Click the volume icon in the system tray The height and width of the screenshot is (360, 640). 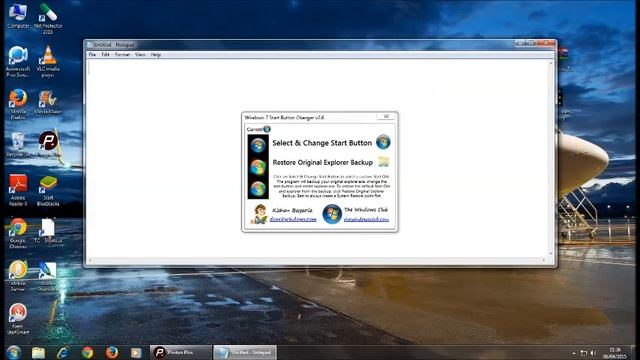pyautogui.click(x=593, y=353)
